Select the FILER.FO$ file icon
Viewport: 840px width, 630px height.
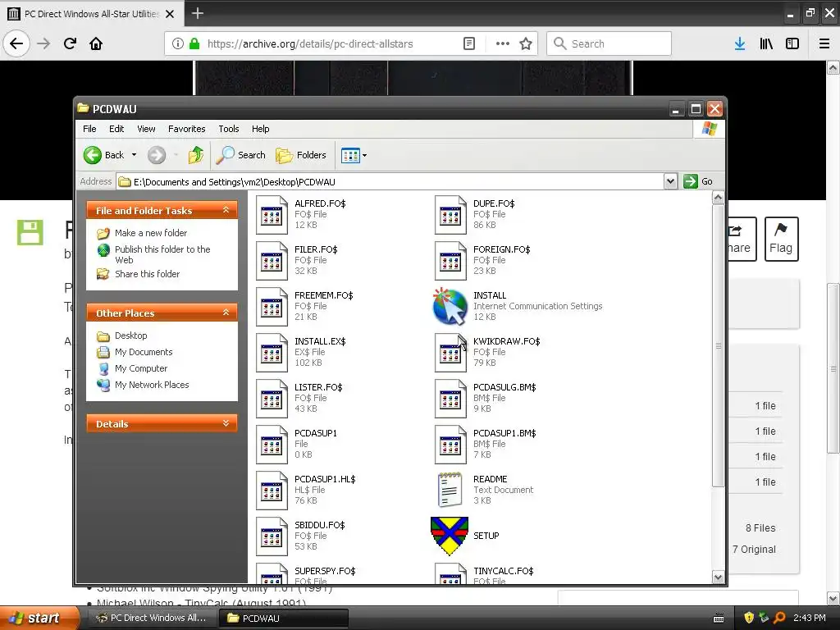pyautogui.click(x=272, y=261)
